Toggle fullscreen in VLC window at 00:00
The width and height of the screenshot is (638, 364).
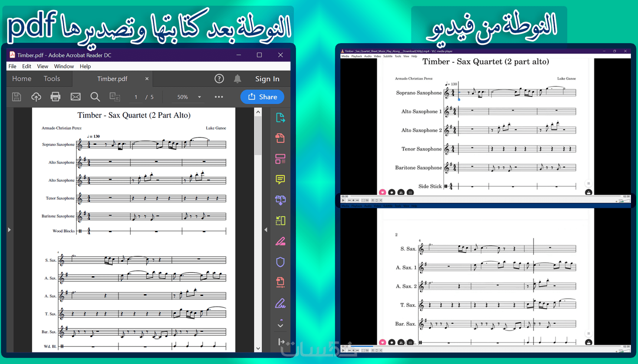[363, 200]
